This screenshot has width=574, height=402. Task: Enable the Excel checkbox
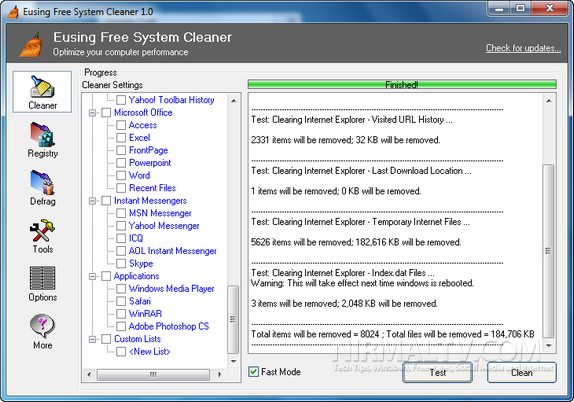121,138
